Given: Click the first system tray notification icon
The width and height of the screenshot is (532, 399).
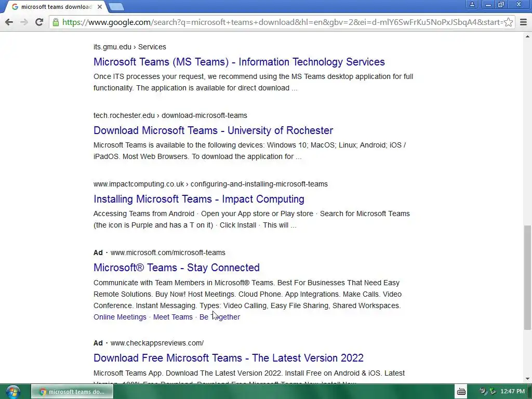Looking at the screenshot, I should [x=483, y=392].
